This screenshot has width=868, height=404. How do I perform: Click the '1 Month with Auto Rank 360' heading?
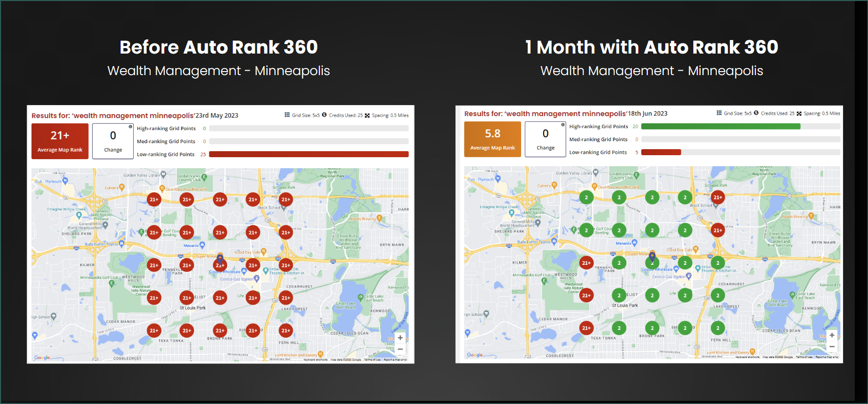click(x=651, y=47)
